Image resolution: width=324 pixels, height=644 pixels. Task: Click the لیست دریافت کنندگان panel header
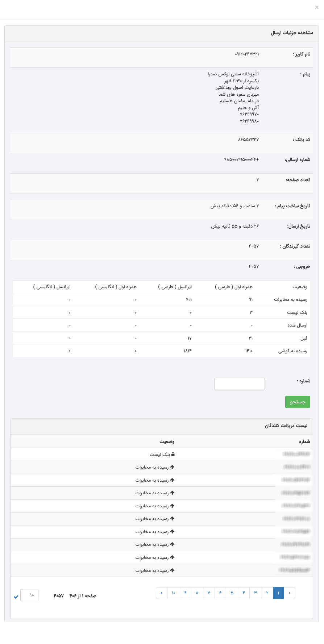[286, 426]
